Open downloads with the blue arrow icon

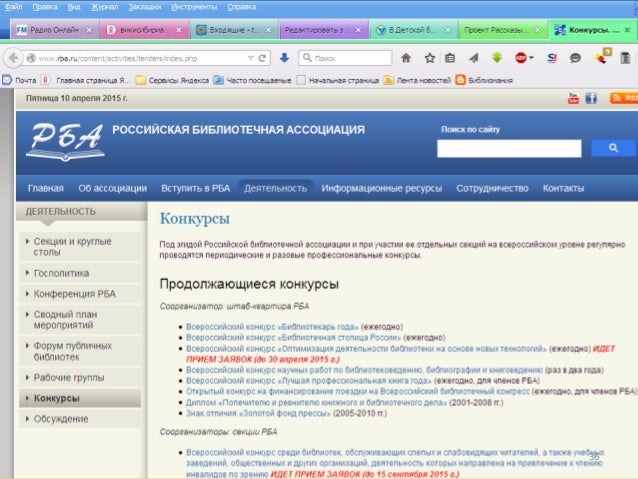coord(284,58)
